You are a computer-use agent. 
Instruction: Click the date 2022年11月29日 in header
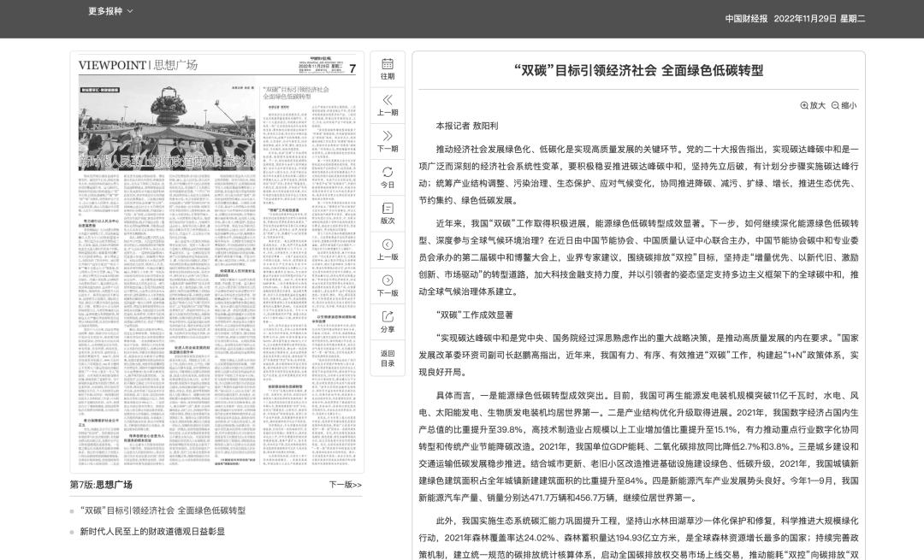(805, 19)
